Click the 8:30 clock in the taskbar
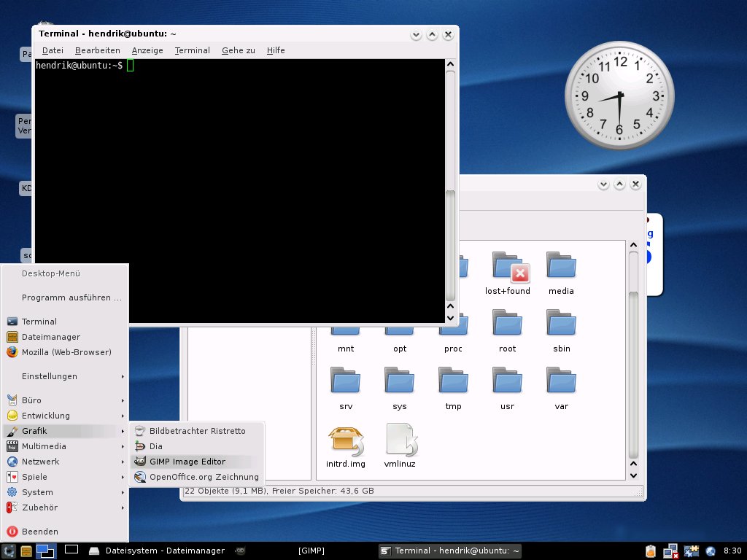 tap(732, 551)
